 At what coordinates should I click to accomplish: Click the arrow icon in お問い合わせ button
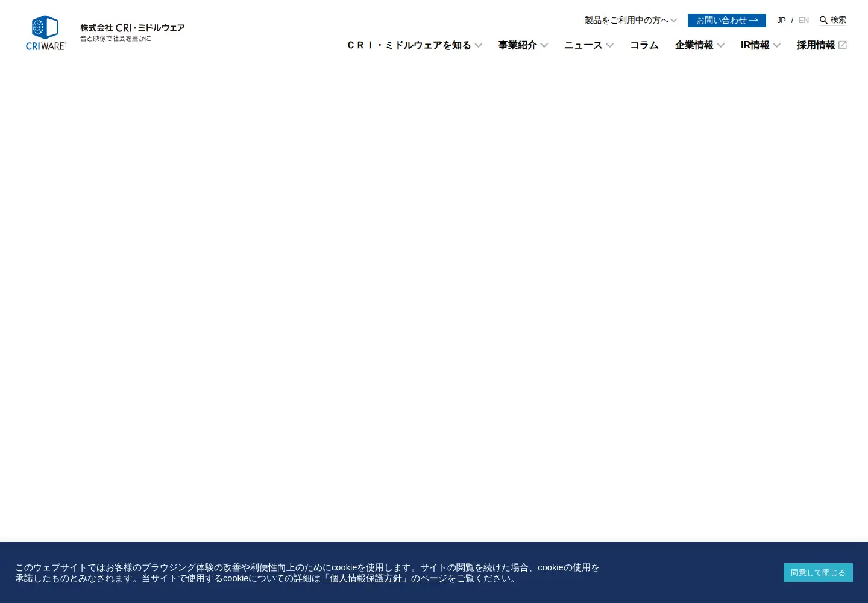(753, 21)
